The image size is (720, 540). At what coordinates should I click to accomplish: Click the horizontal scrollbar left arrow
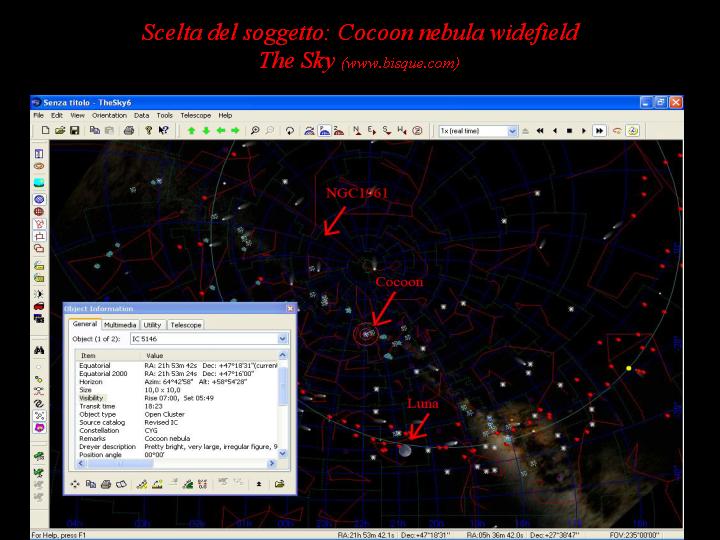pyautogui.click(x=81, y=463)
